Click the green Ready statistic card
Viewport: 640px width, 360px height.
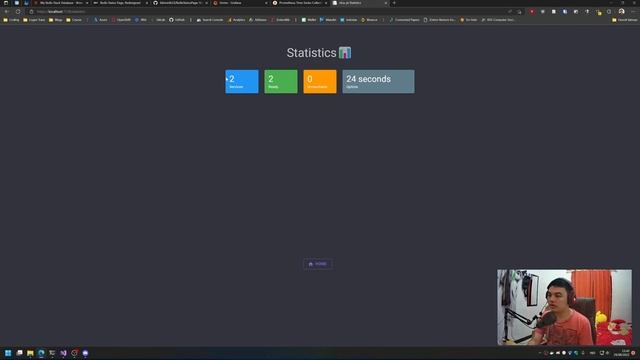281,81
